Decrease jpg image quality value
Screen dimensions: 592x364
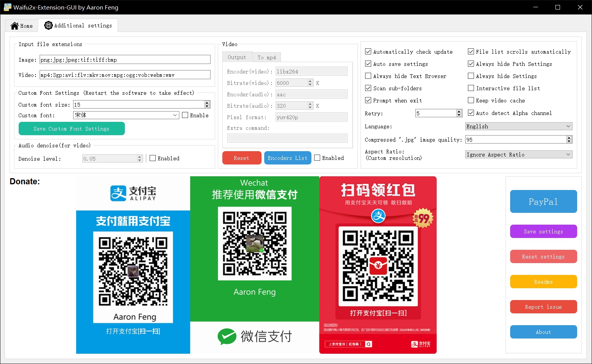tap(569, 141)
